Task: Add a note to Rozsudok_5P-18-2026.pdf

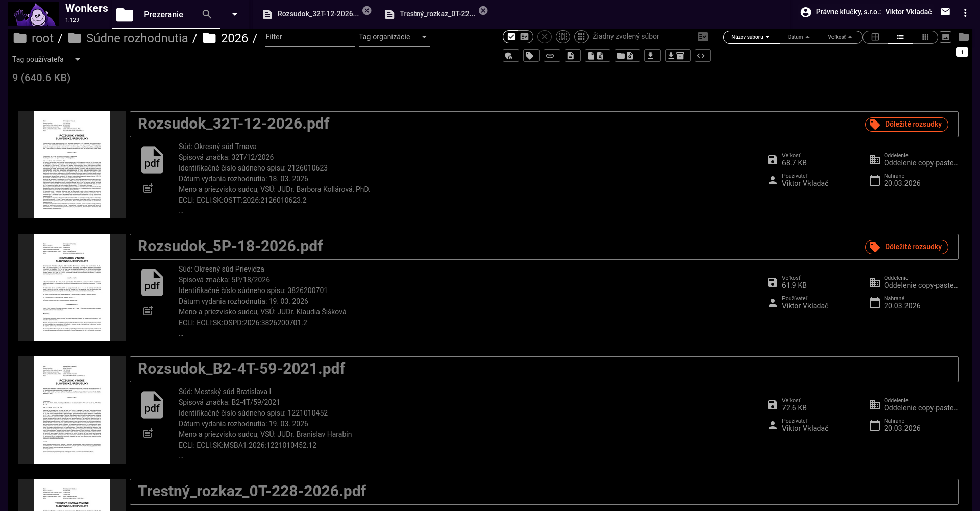Action: click(x=148, y=311)
